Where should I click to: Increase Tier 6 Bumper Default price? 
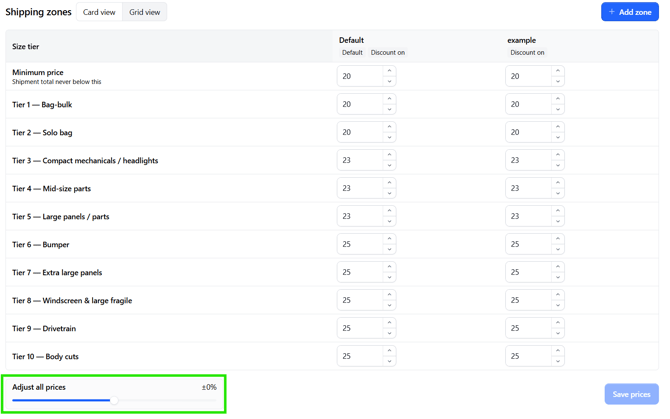389,239
